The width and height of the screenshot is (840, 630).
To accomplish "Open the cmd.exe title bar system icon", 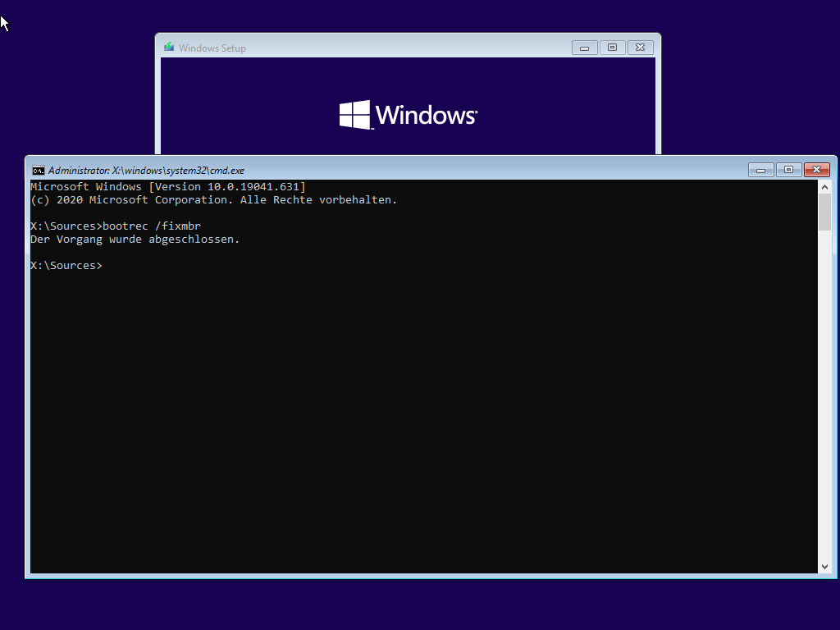I will coord(38,171).
